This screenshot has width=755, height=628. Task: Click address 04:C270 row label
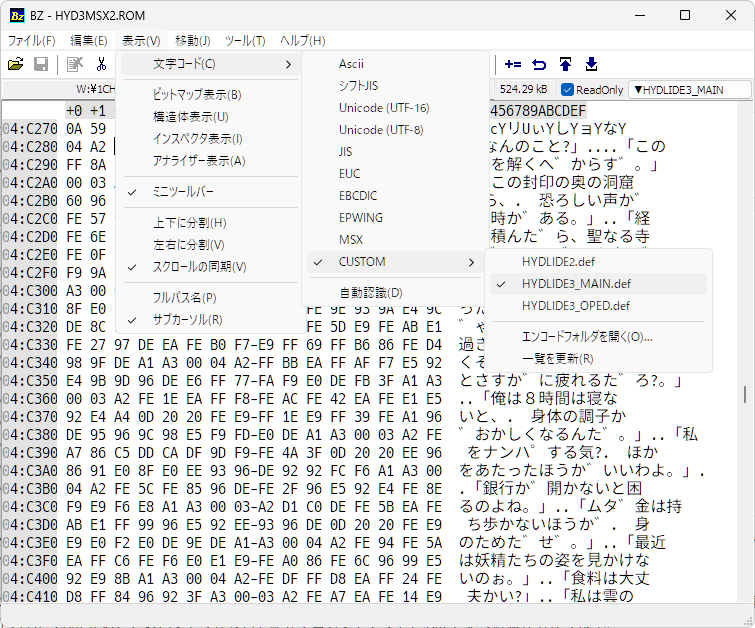30,129
